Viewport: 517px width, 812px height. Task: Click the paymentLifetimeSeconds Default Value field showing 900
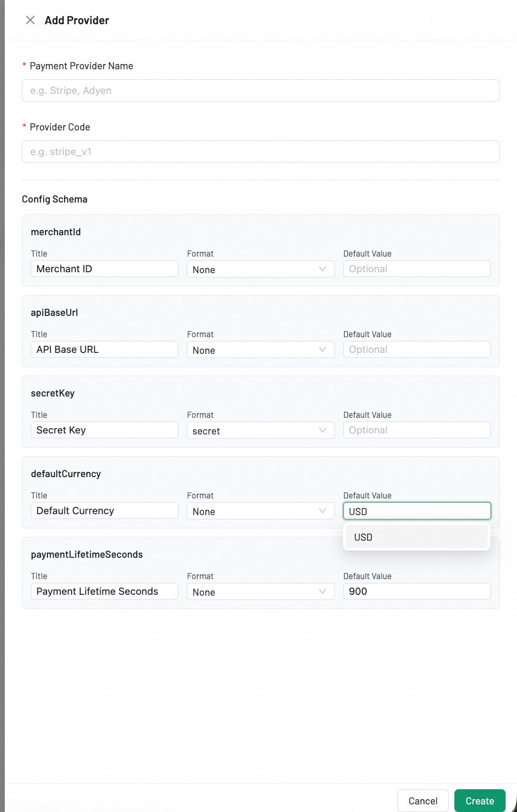pyautogui.click(x=417, y=591)
